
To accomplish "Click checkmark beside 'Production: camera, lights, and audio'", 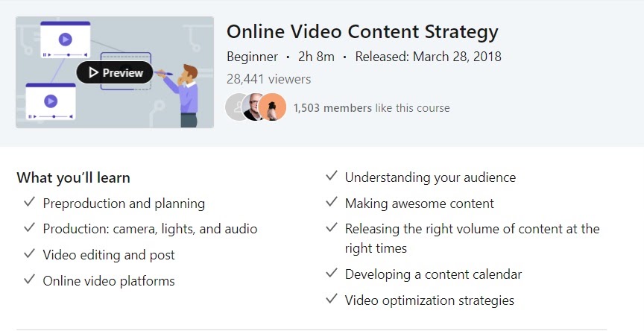I will [x=30, y=227].
